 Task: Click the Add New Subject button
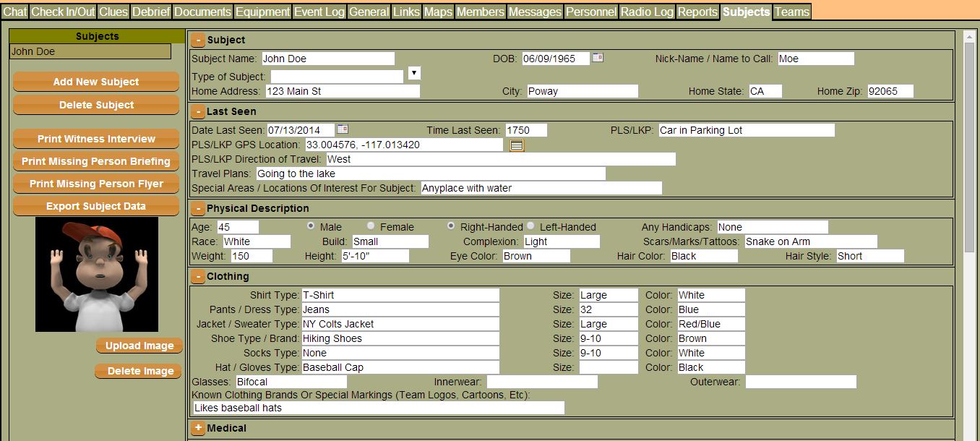tap(96, 82)
